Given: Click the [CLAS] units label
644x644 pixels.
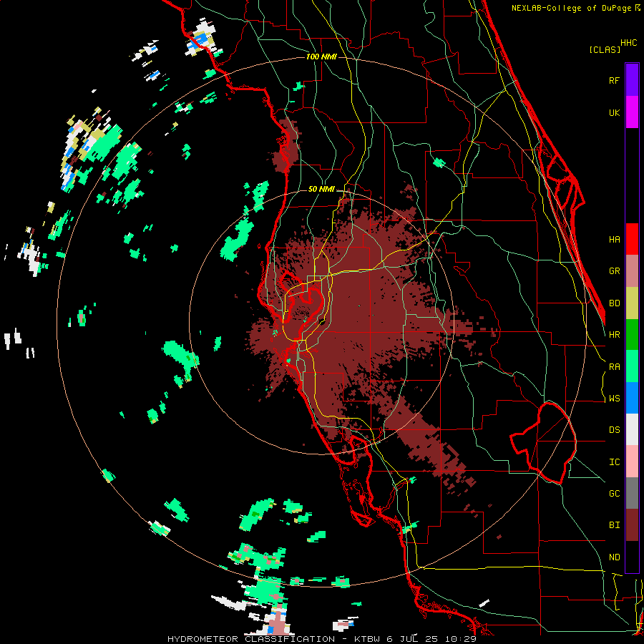Looking at the screenshot, I should click(605, 49).
